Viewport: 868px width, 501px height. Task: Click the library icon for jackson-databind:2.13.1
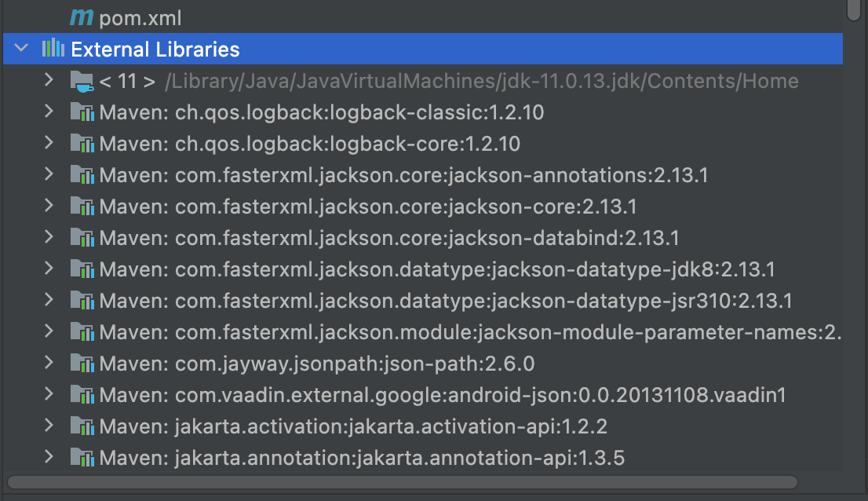coord(82,238)
